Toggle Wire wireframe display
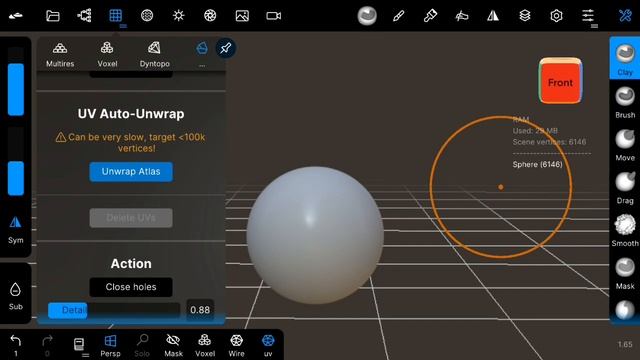The image size is (640, 360). [236, 345]
